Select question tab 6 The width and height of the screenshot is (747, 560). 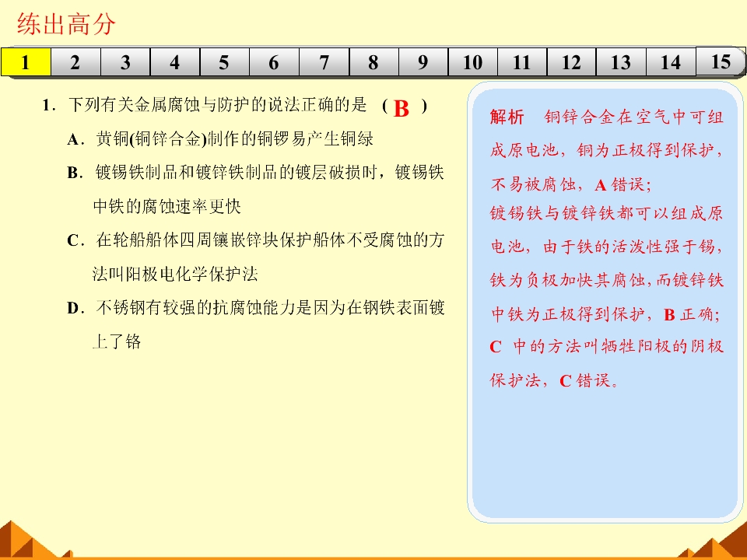(274, 62)
